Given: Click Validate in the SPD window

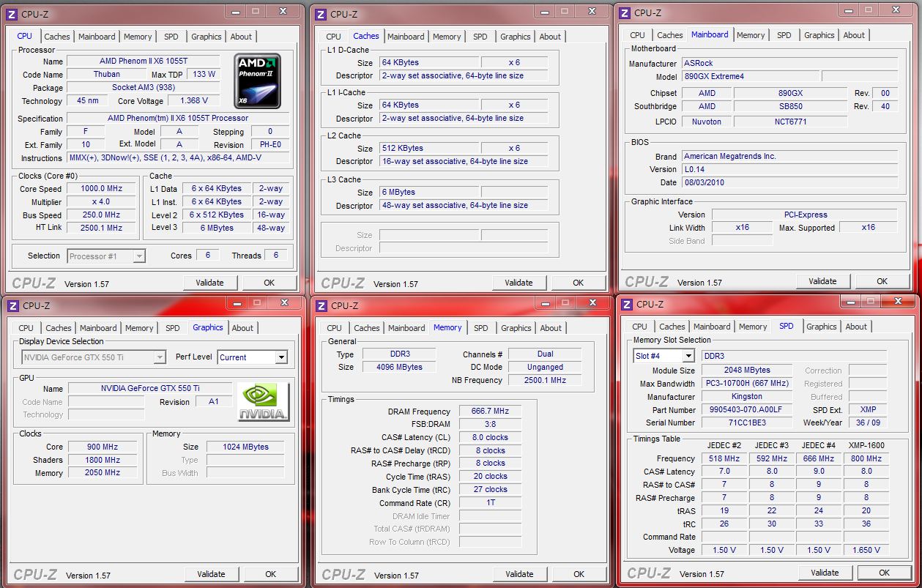Looking at the screenshot, I should point(825,573).
